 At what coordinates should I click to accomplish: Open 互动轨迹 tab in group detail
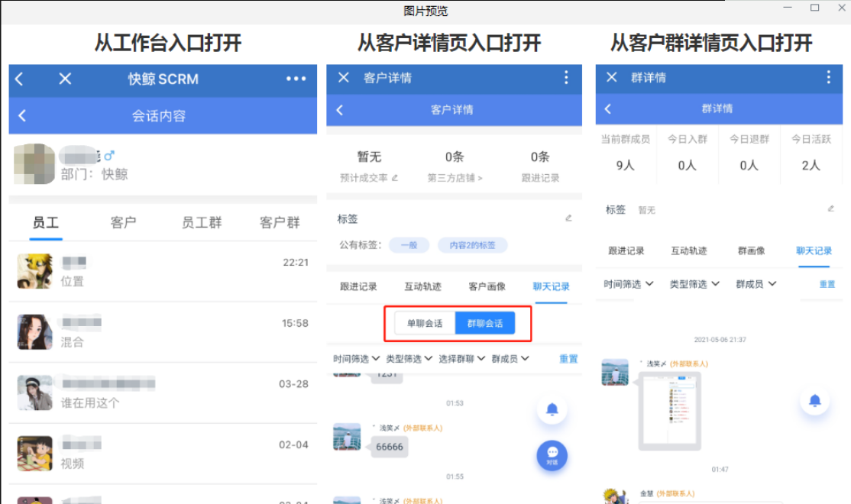689,250
